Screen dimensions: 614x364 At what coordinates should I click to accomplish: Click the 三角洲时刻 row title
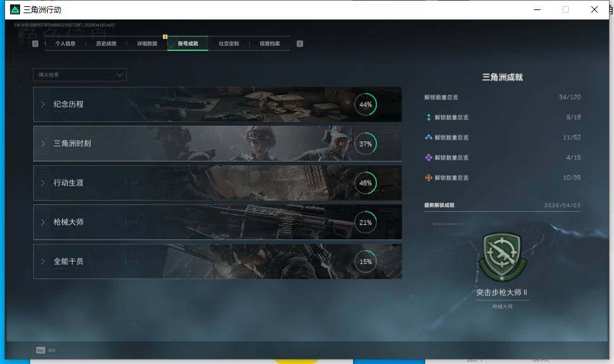pyautogui.click(x=72, y=143)
